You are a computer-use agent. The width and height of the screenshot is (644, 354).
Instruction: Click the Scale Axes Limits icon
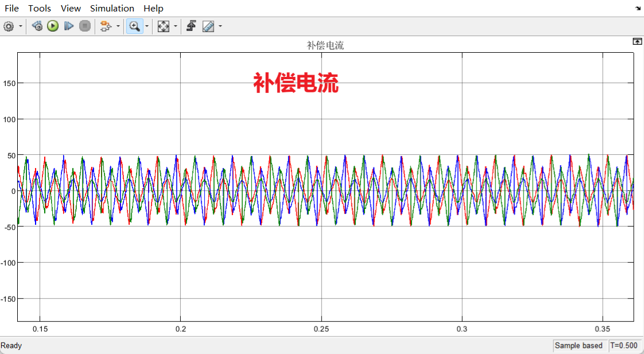(x=164, y=26)
